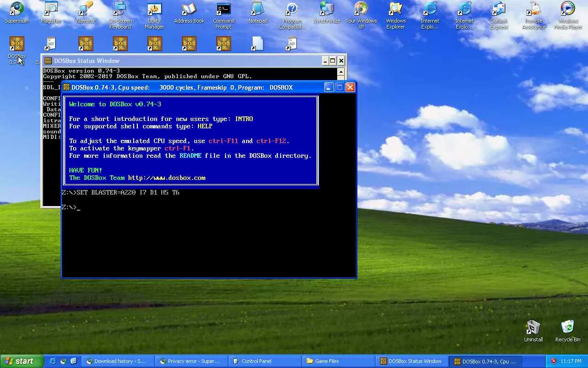588x368 pixels.
Task: Minimize the DOSBox 0.74-3 Cpu speed window
Action: [329, 87]
